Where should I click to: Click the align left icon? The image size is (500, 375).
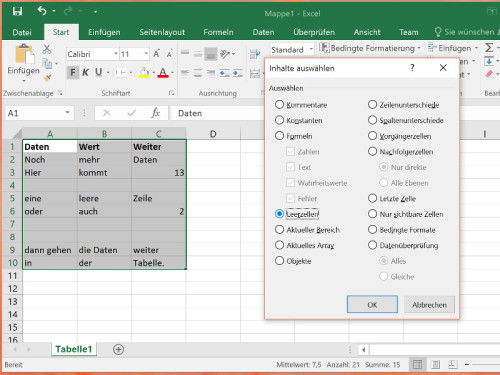pyautogui.click(x=185, y=73)
